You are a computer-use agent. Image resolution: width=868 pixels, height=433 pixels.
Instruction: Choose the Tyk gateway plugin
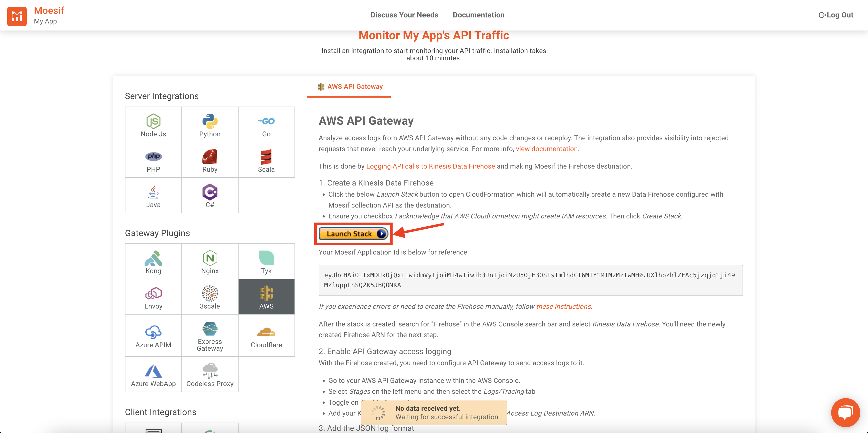tap(266, 261)
